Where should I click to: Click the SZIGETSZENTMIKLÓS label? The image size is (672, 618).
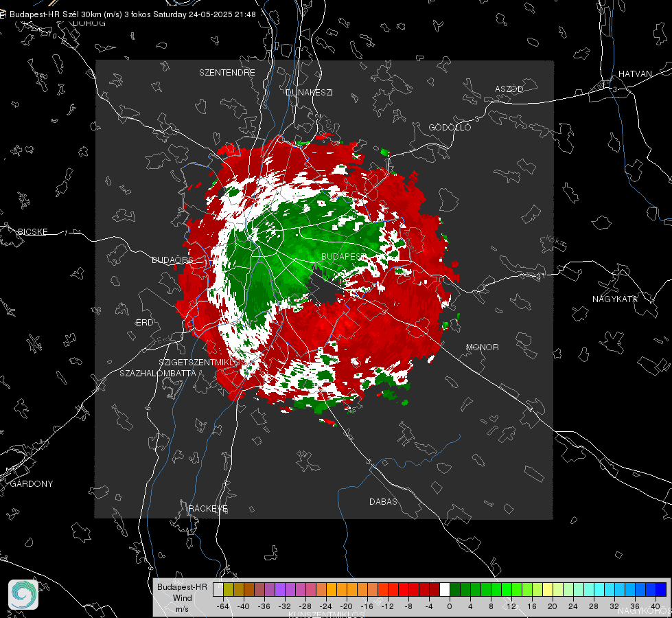click(200, 363)
